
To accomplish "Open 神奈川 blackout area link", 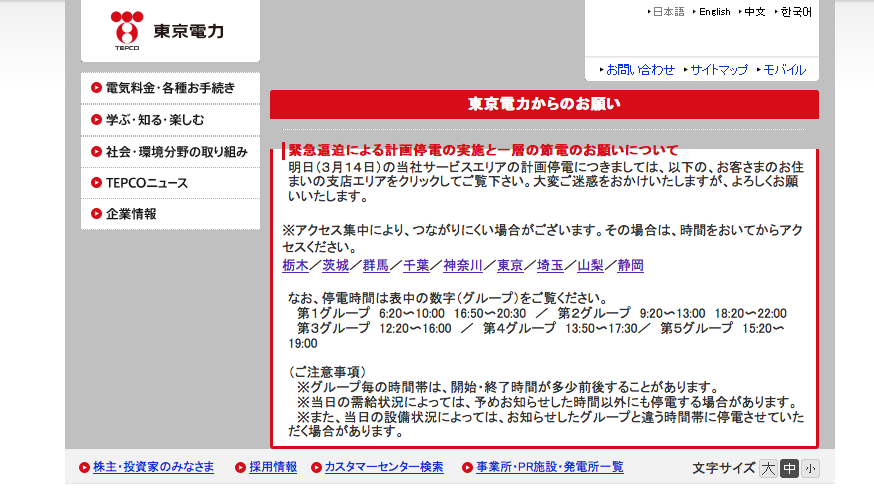I will click(x=463, y=266).
